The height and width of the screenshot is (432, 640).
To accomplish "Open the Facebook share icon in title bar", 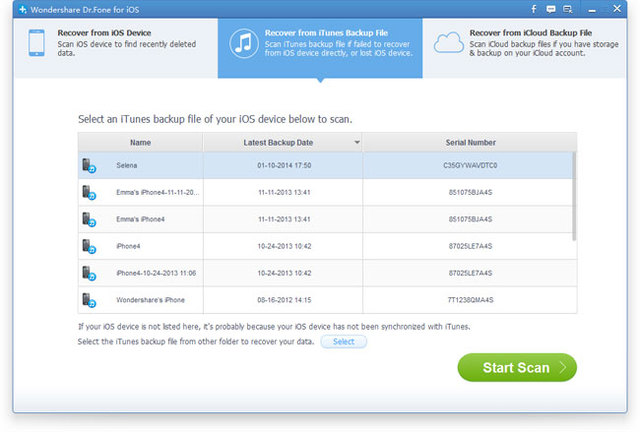I will click(534, 9).
